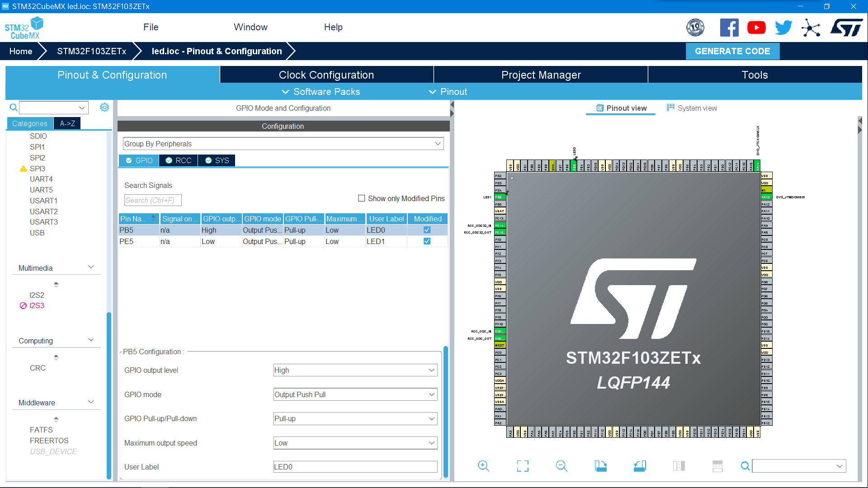Select the SYS_JTMS-SWDIO pin PA13

pyautogui.click(x=766, y=197)
